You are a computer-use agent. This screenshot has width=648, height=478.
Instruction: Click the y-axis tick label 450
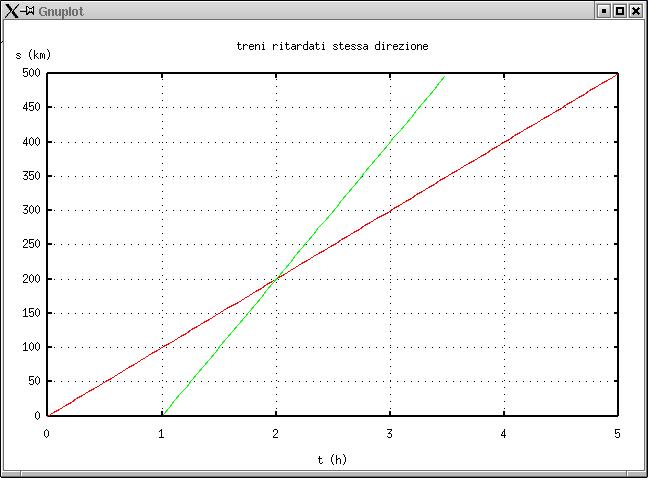(x=29, y=107)
